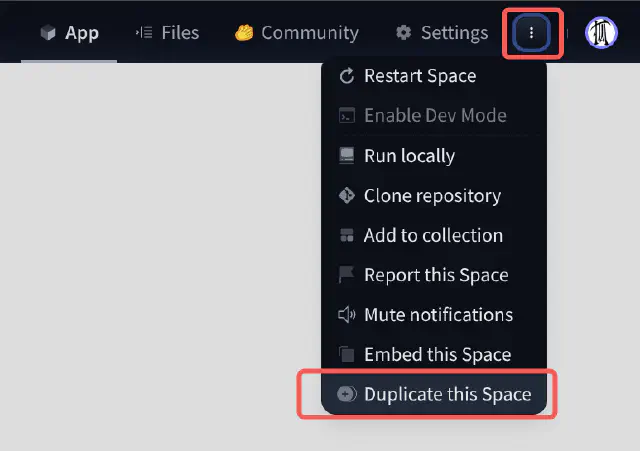640x451 pixels.
Task: Enable Dev Mode from the menu
Action: (435, 116)
